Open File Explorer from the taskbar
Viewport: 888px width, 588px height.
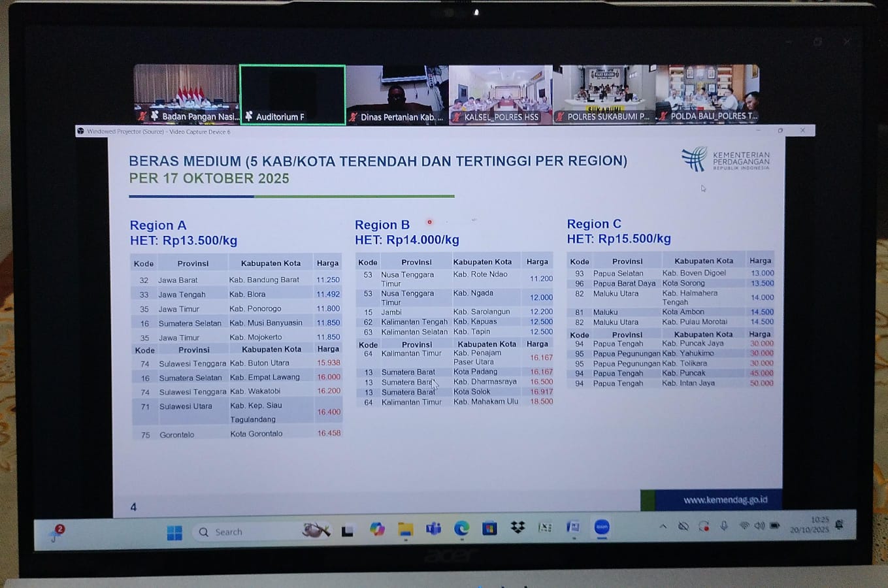coord(406,529)
